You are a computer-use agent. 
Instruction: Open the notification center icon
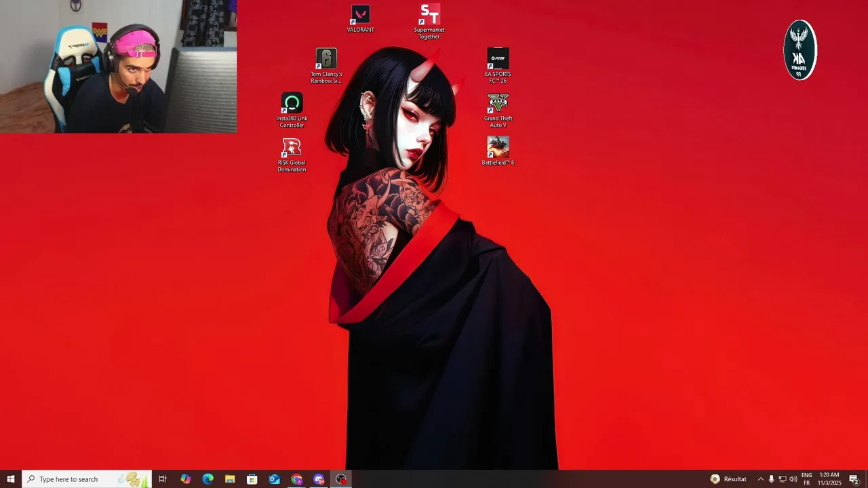pyautogui.click(x=854, y=479)
